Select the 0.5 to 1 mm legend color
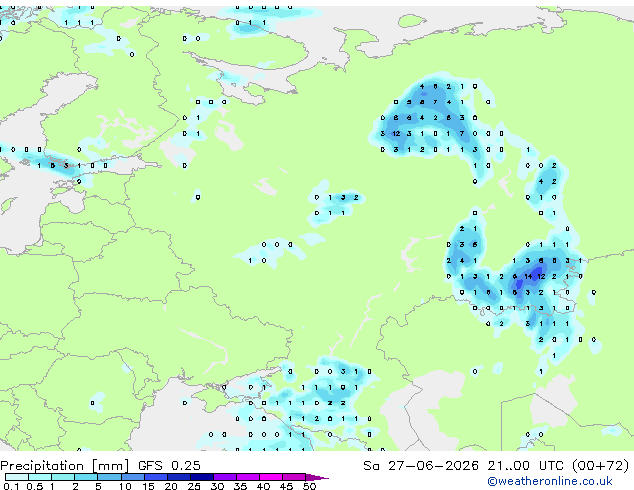634x490 pixels. [x=40, y=477]
